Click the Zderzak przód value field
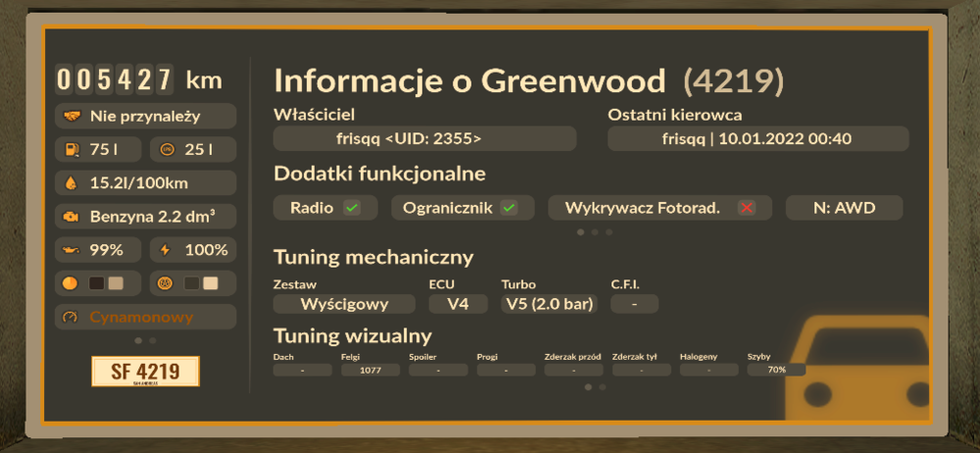This screenshot has height=453, width=980. [x=573, y=370]
